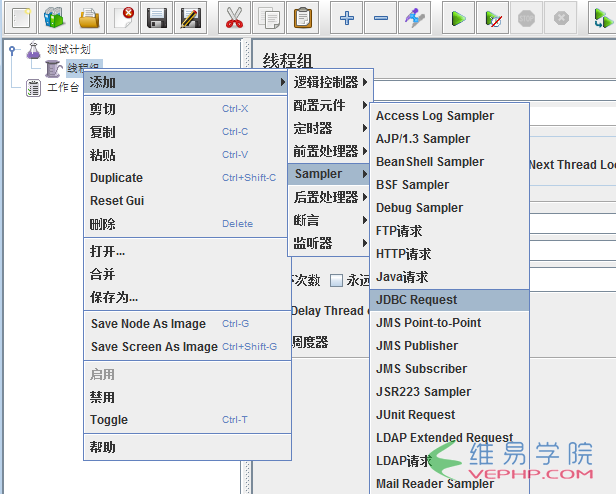Choose Toggle menu entry
The width and height of the screenshot is (616, 494).
[187, 420]
